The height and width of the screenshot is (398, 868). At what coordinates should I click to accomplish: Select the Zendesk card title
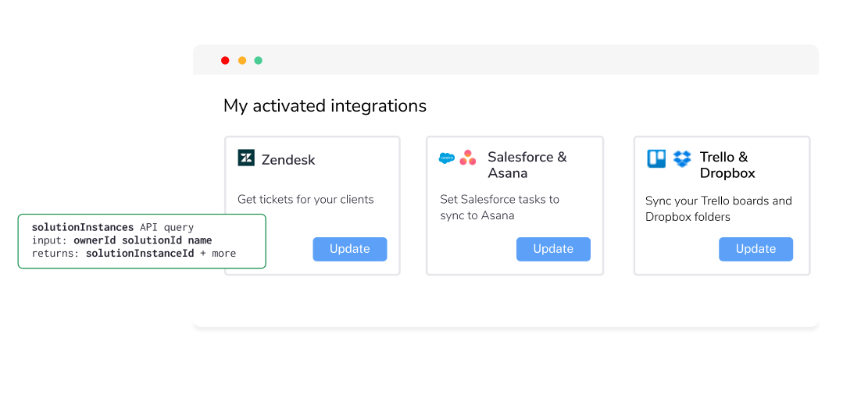click(288, 160)
